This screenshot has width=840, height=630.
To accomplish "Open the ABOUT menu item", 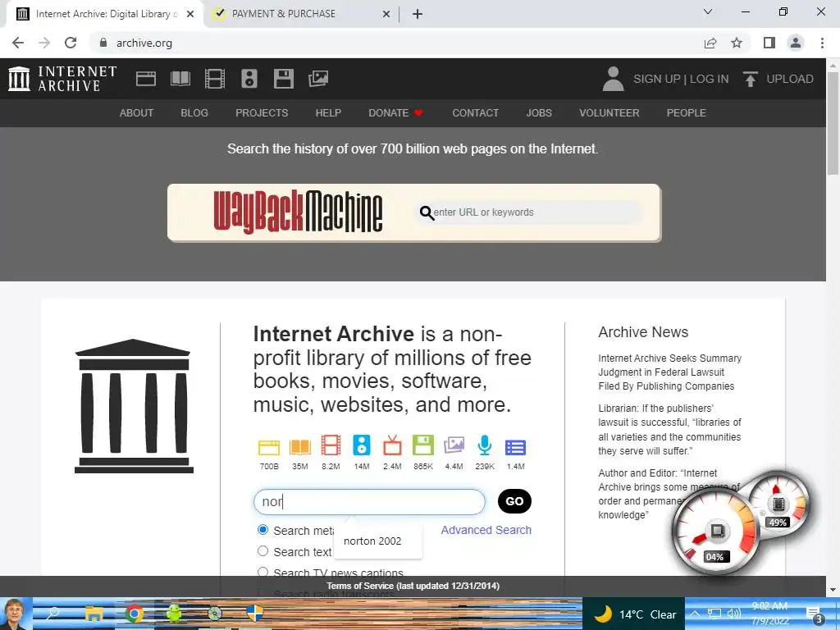I will coord(136,113).
